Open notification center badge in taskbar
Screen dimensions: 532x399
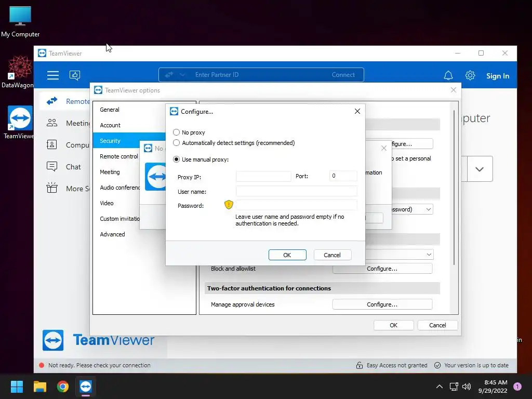(517, 386)
